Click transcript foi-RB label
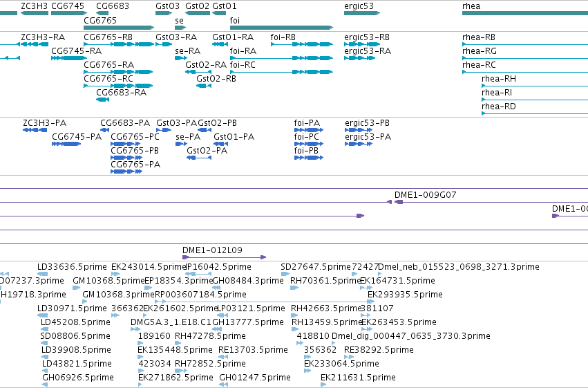The image size is (588, 388). 283,37
